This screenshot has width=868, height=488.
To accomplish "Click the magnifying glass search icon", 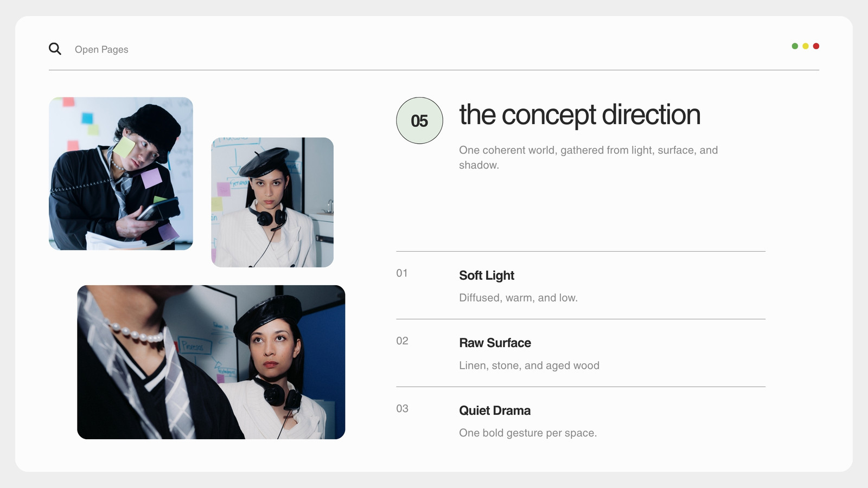I will (55, 49).
